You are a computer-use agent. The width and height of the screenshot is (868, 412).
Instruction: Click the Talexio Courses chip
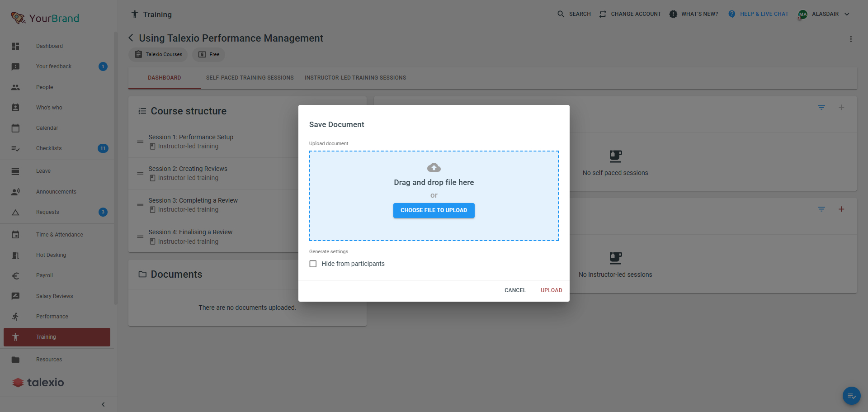point(158,54)
